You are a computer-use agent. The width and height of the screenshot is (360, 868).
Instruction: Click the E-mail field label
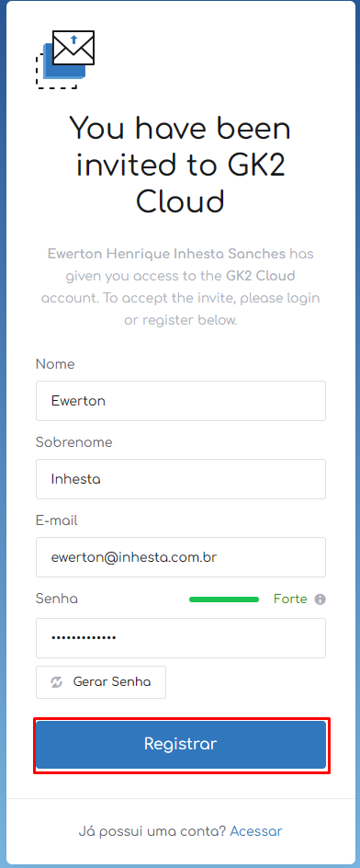point(56,520)
